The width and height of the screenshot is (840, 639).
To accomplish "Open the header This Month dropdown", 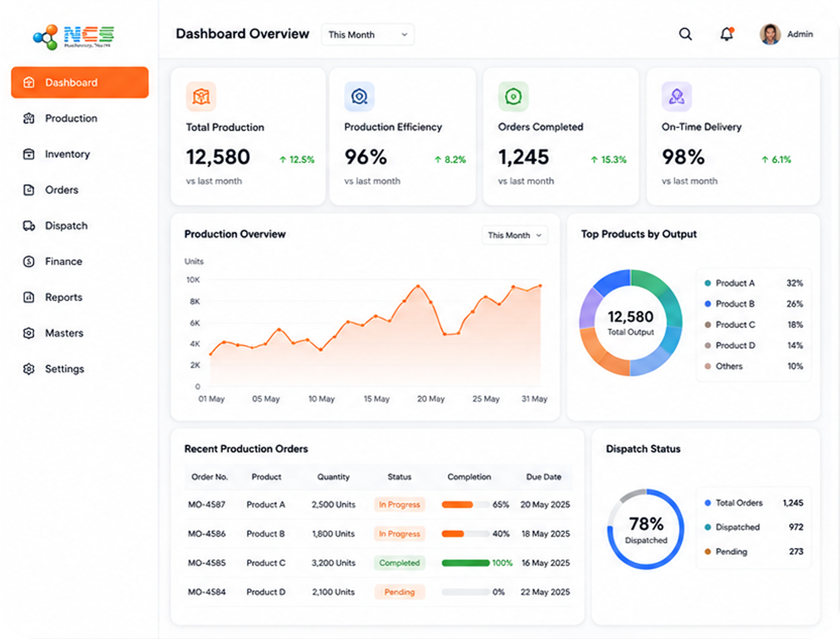I will pos(367,34).
